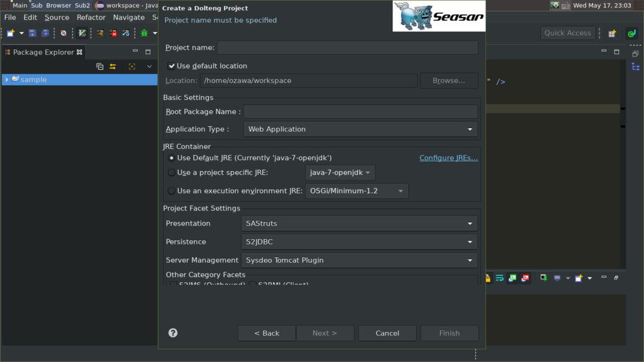Image resolution: width=644 pixels, height=362 pixels.
Task: Click the Quick Access field
Action: [x=568, y=33]
